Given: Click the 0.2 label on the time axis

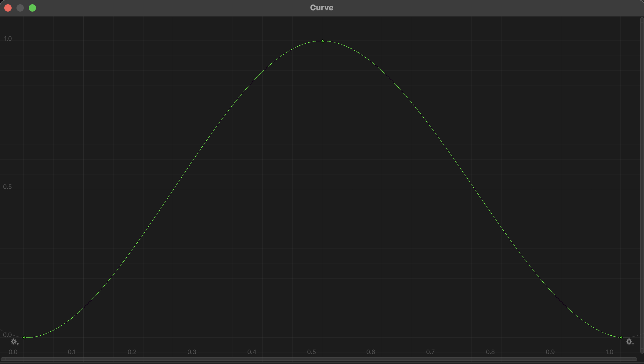Looking at the screenshot, I should click(132, 352).
